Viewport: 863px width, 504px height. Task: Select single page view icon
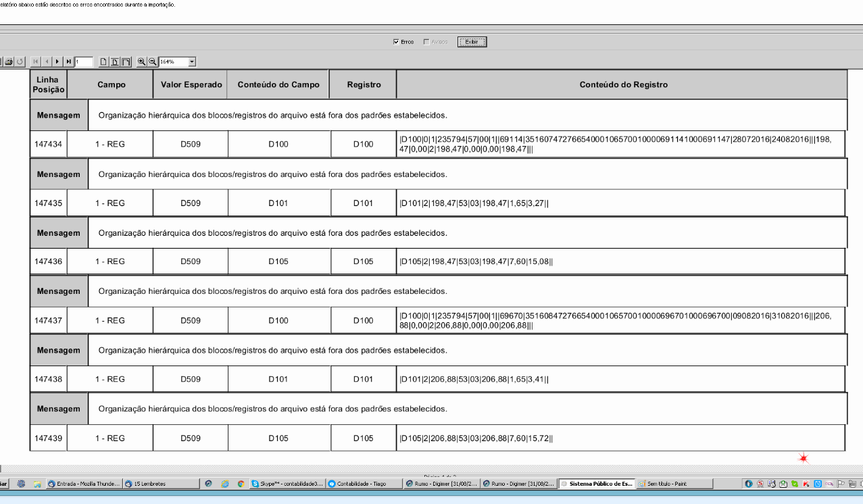click(x=103, y=61)
